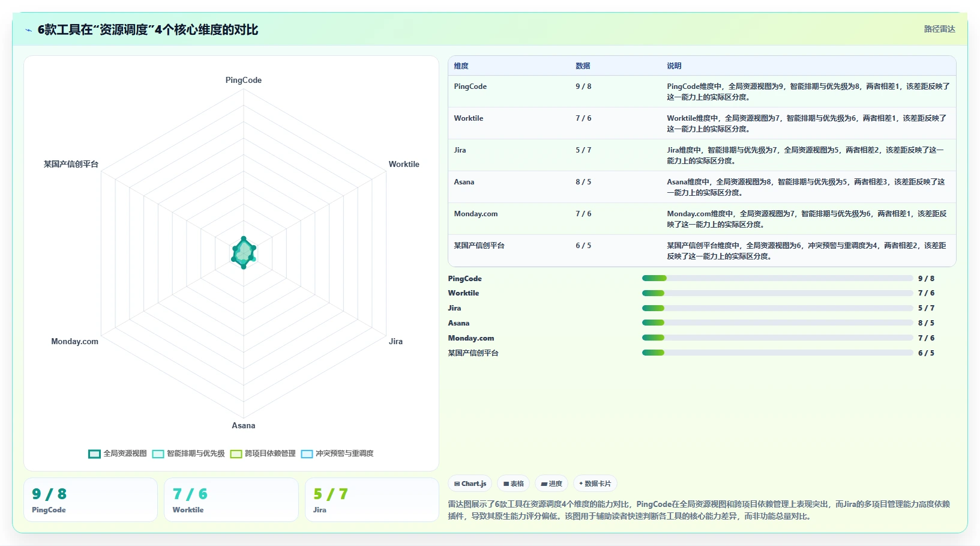Click the 8 / 5 value in the table
The height and width of the screenshot is (546, 980).
(x=583, y=182)
